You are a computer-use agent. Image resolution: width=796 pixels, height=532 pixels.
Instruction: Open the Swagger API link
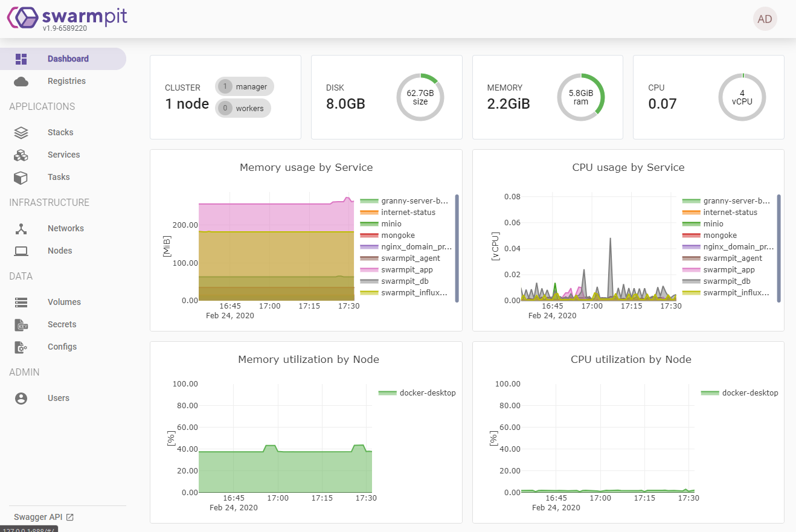[x=39, y=517]
